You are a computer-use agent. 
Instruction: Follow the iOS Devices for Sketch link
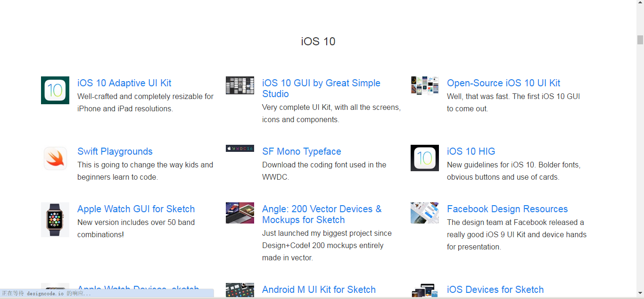point(495,290)
